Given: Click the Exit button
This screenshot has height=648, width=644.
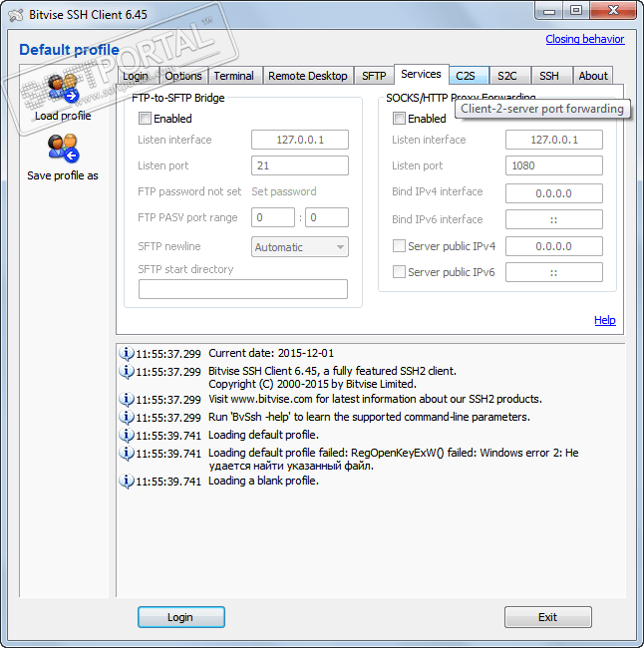Looking at the screenshot, I should pos(547,617).
